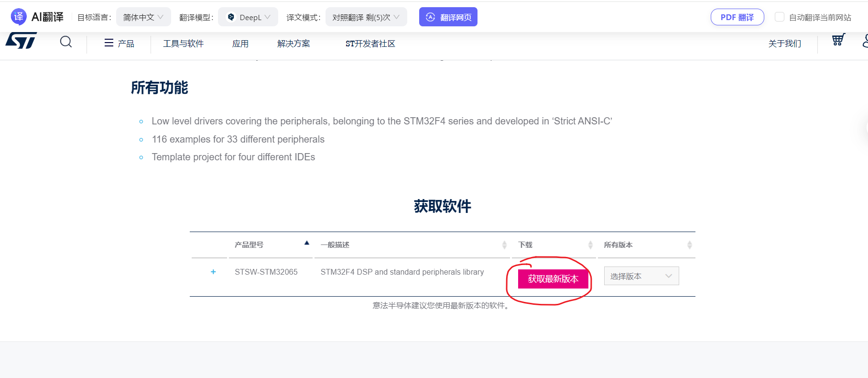
Task: Open the ST logo home link
Action: pyautogui.click(x=21, y=41)
